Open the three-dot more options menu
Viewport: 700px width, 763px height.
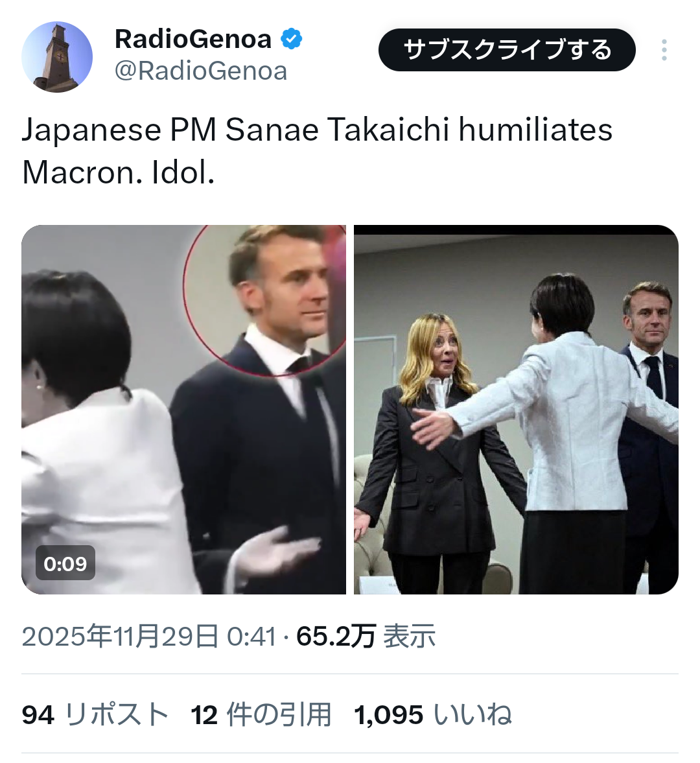click(x=664, y=51)
